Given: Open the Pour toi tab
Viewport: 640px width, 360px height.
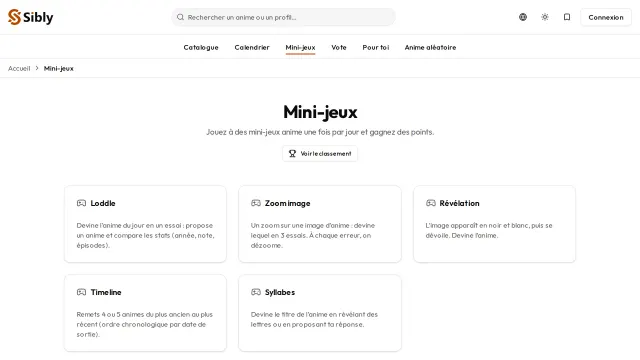Looking at the screenshot, I should coord(376,47).
